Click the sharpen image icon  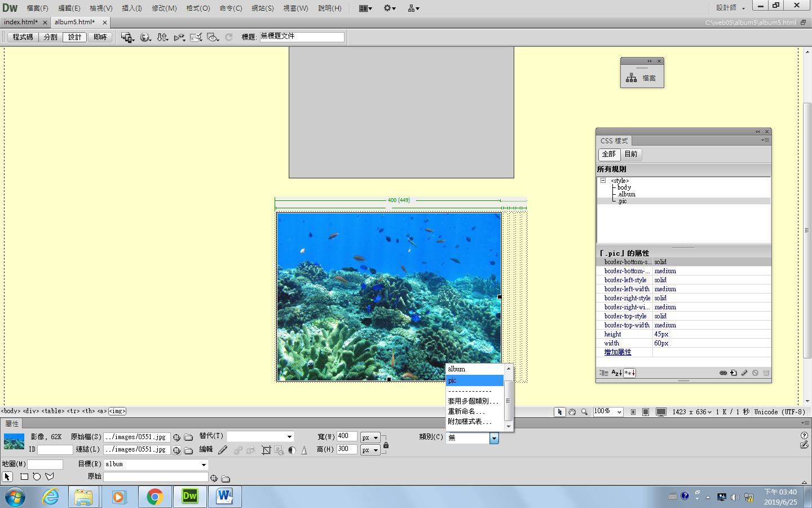(x=304, y=450)
